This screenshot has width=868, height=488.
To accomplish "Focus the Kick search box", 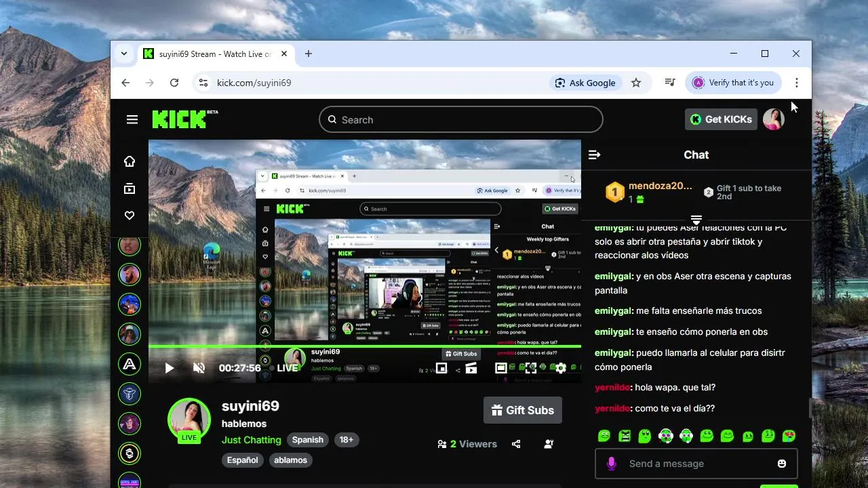I will pos(461,120).
